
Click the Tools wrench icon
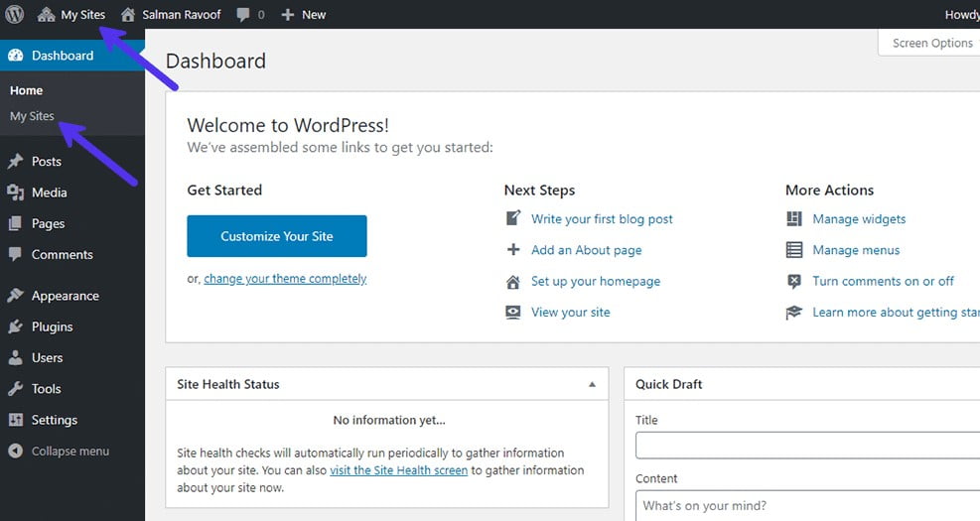click(16, 389)
